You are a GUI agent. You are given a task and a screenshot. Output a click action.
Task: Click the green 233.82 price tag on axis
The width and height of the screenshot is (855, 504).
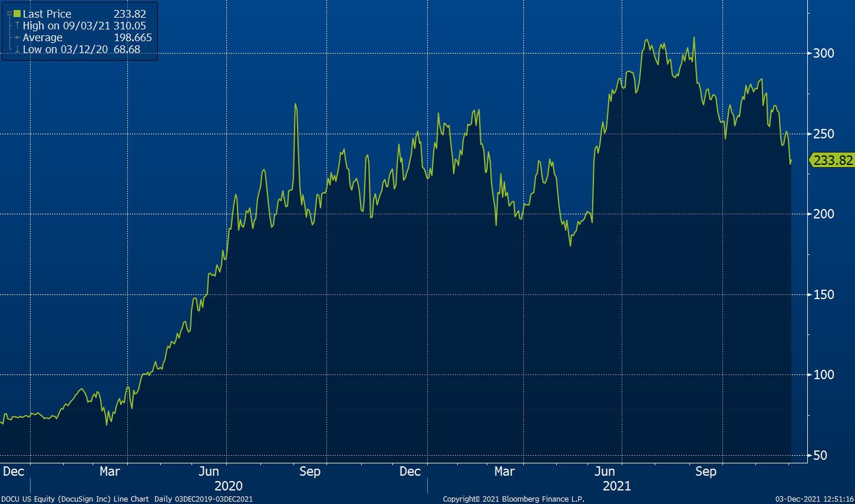pos(831,160)
